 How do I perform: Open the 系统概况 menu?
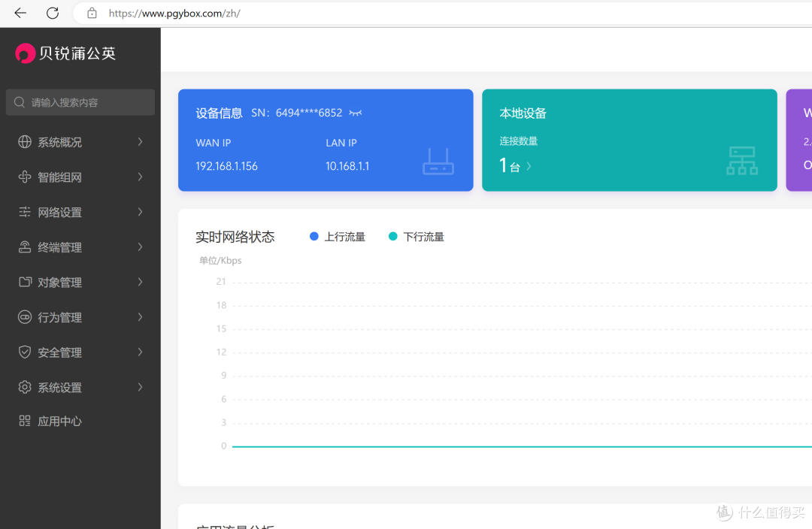(x=80, y=142)
